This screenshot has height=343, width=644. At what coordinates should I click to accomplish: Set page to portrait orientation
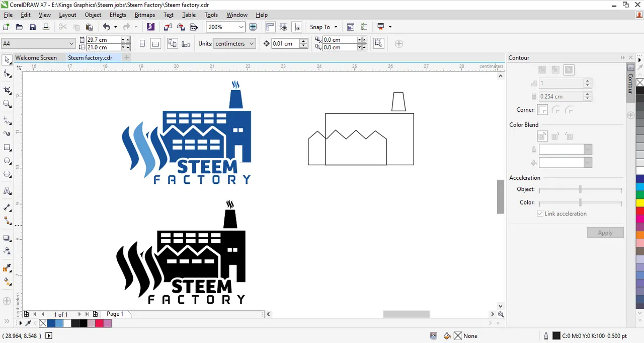[142, 44]
